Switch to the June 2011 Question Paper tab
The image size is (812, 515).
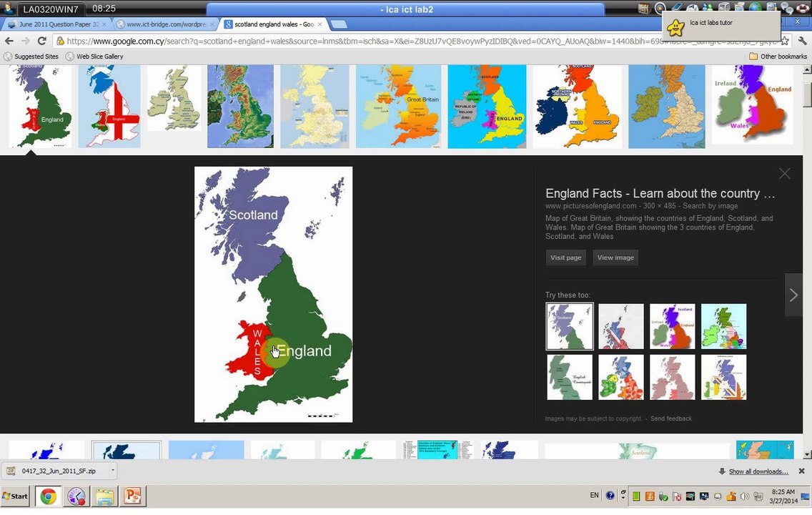pos(57,24)
